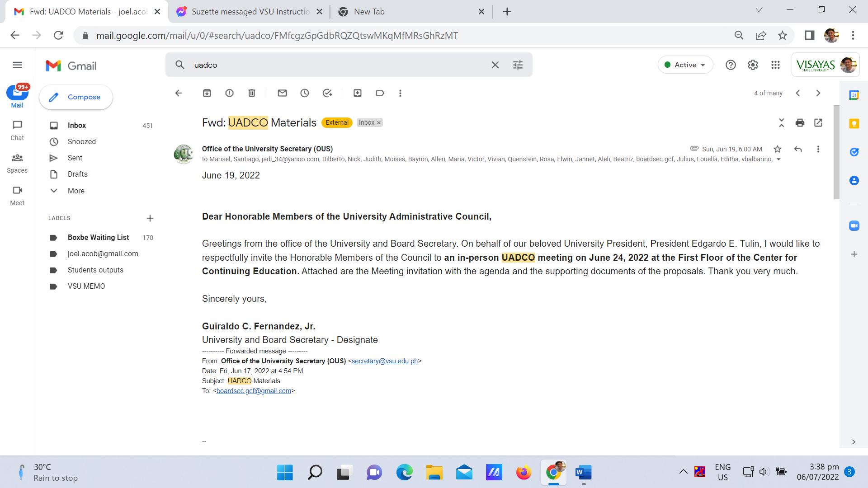Image resolution: width=868 pixels, height=488 pixels.
Task: Star the UADCO Materials message
Action: (778, 149)
